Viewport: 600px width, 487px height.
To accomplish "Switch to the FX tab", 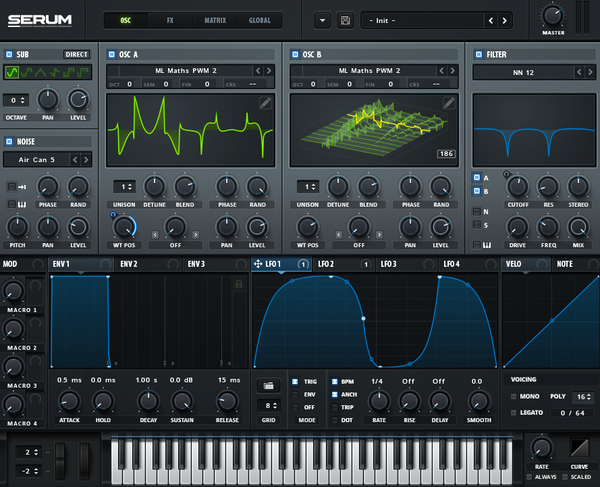I will tap(170, 20).
